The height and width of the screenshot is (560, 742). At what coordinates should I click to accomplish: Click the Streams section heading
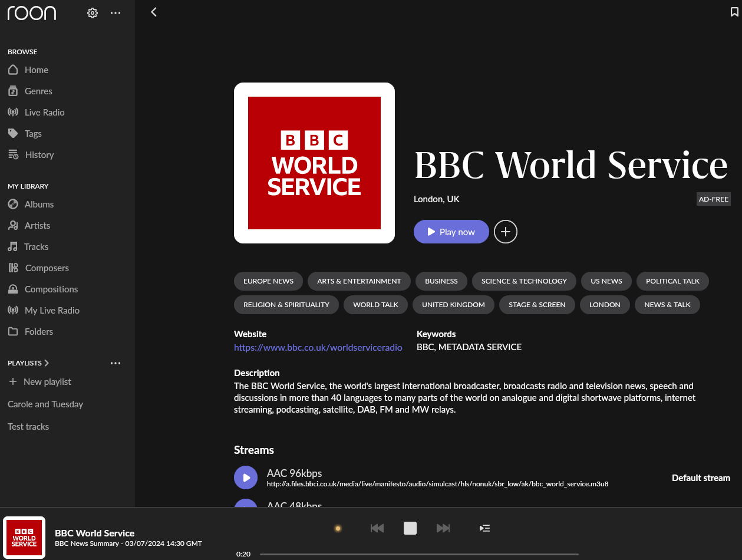(254, 450)
